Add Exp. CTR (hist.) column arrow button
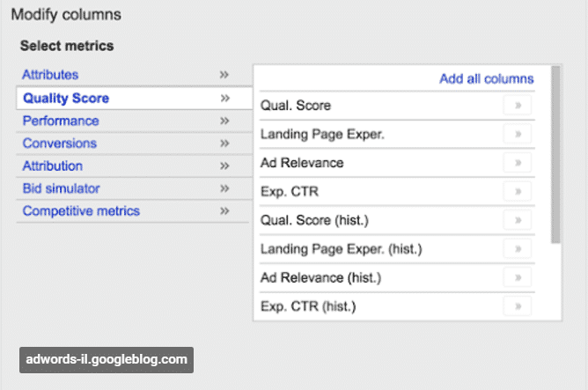 [x=518, y=306]
